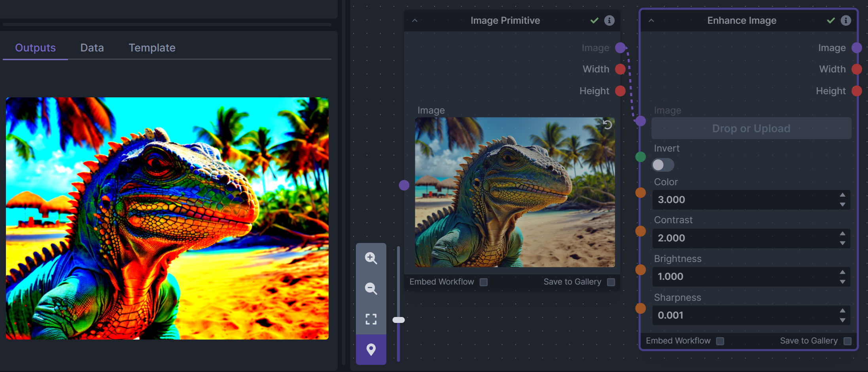Check Save to Gallery on Image Primitive
The image size is (868, 372).
click(611, 282)
